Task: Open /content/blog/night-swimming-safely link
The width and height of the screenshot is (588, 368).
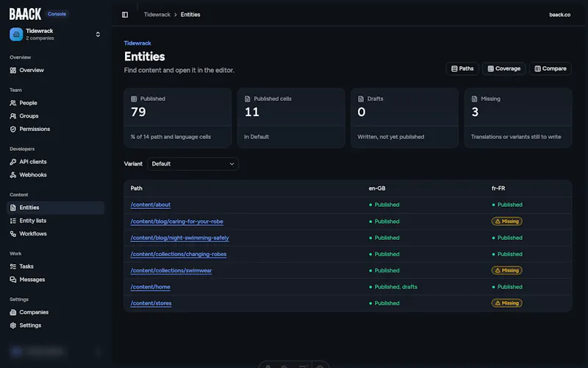Action: (x=179, y=238)
